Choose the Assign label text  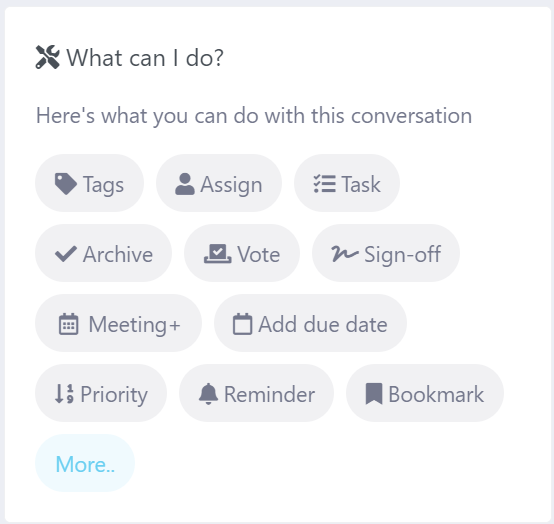tap(231, 184)
